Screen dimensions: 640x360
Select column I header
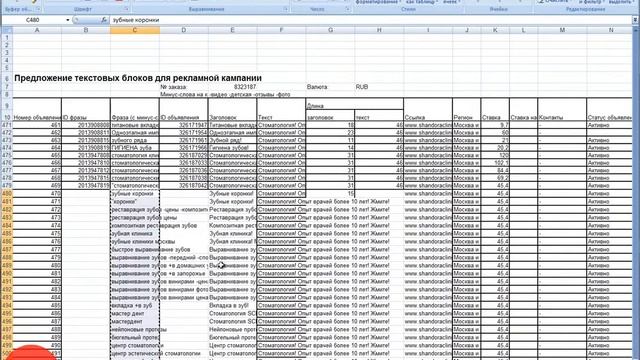coord(428,30)
